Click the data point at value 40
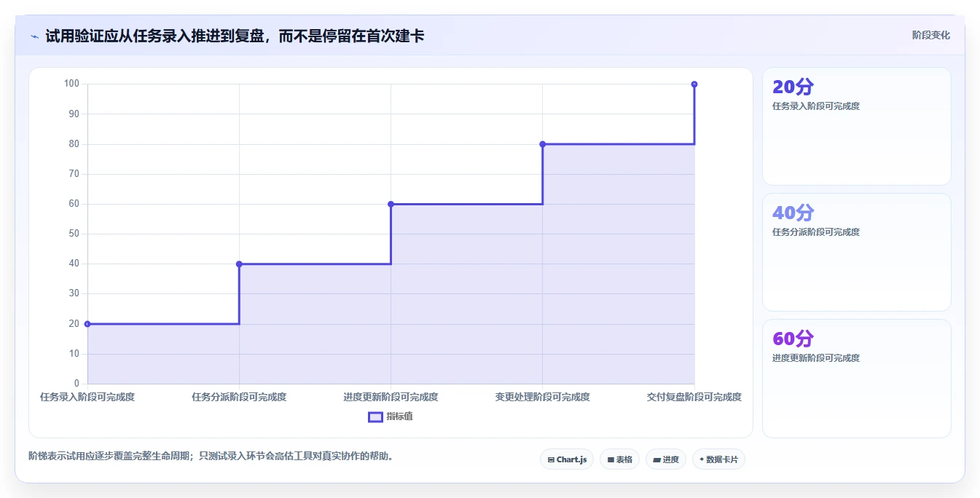980x498 pixels. (239, 264)
